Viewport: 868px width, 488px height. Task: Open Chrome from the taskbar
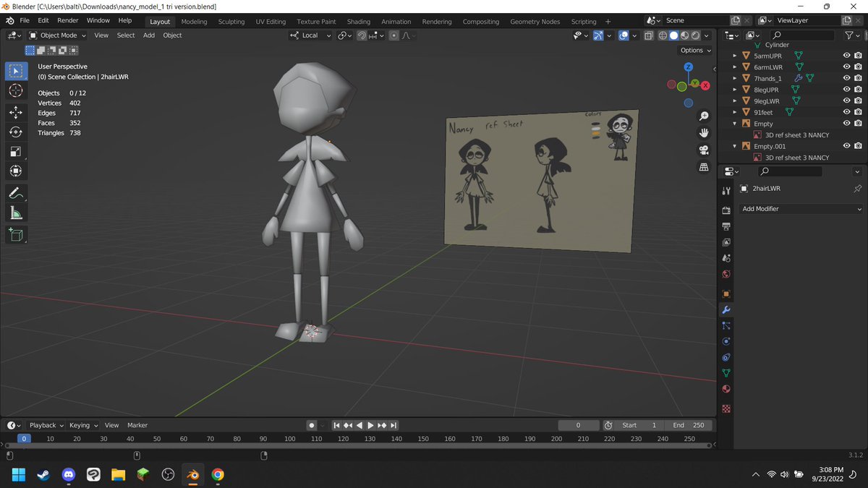pos(218,475)
